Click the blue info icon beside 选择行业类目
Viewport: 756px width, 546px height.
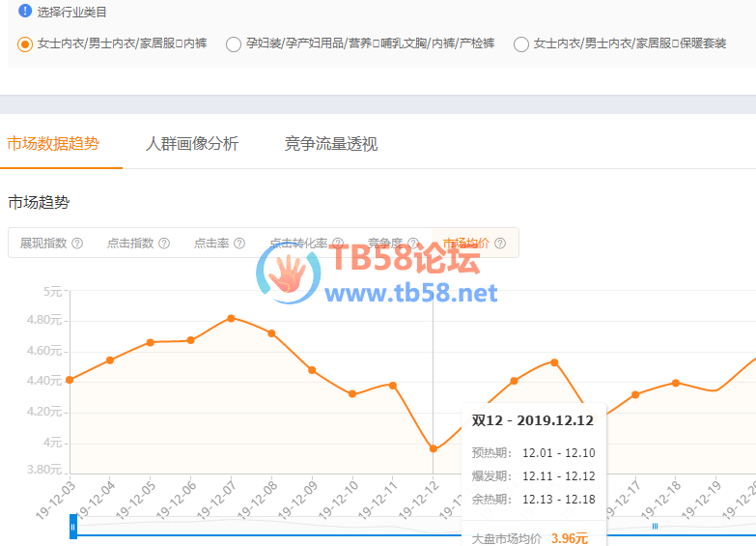coord(25,12)
